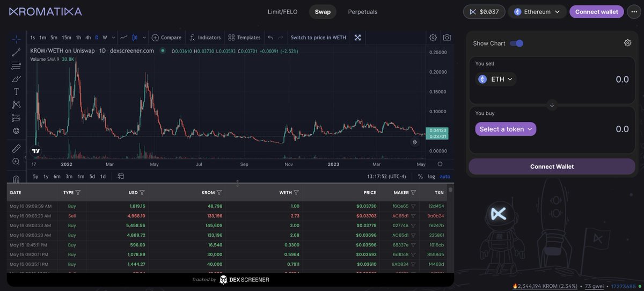Click Switch to price in WETH

(318, 38)
